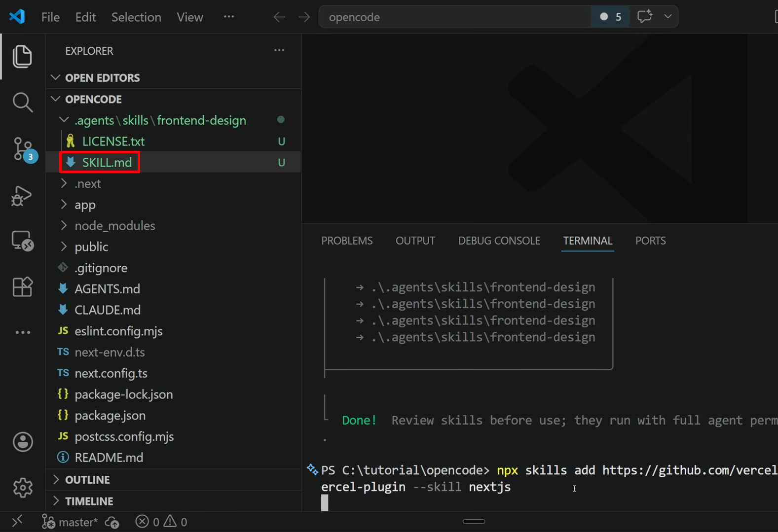The height and width of the screenshot is (532, 778).
Task: Open Explorer views and more actions
Action: coord(279,50)
